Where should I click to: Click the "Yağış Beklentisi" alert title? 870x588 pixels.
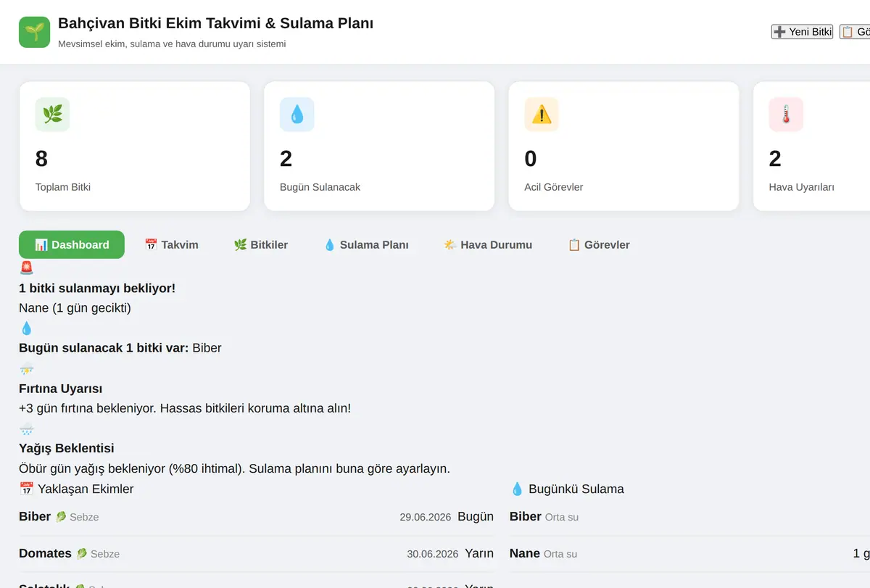pos(67,449)
